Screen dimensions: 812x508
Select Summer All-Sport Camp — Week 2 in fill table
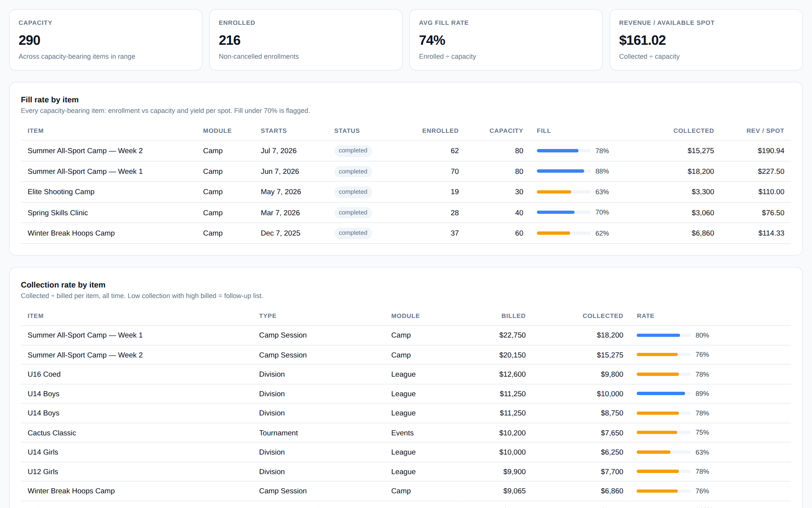[x=85, y=151]
